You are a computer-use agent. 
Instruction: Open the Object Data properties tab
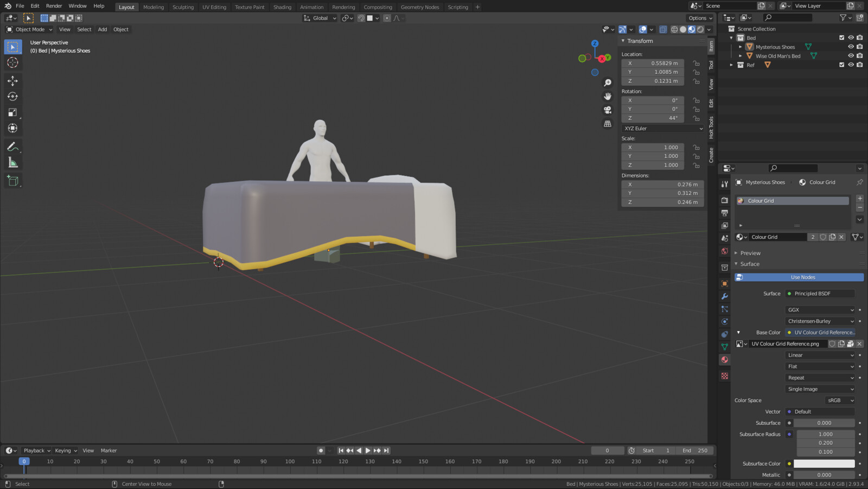(725, 347)
